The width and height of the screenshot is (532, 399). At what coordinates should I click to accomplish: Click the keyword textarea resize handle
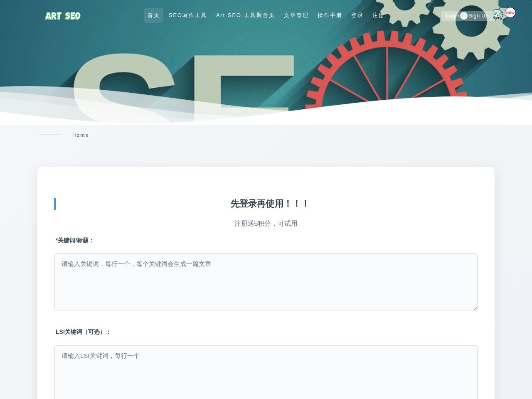tap(475, 308)
